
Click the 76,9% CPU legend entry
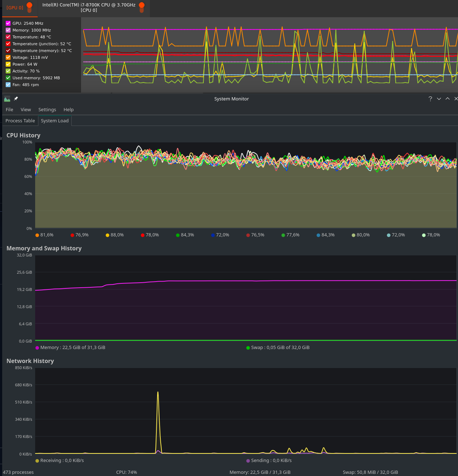tap(80, 235)
